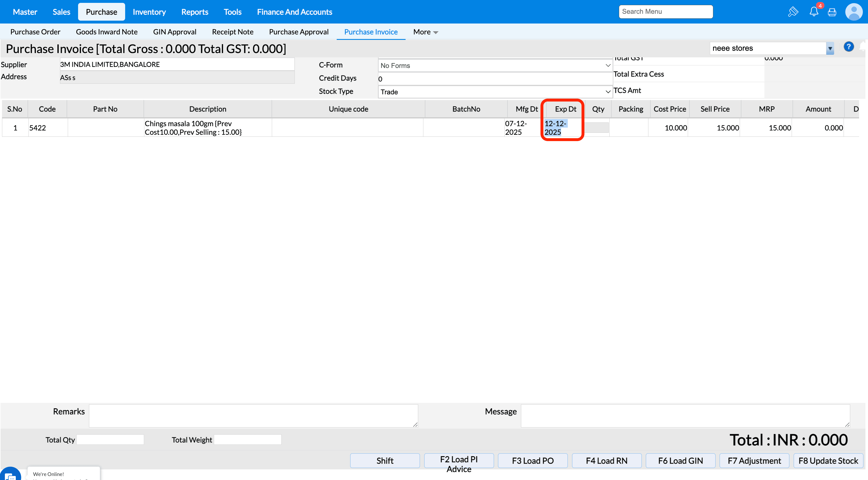The height and width of the screenshot is (480, 868).
Task: Open the notifications bell icon
Action: pos(814,12)
